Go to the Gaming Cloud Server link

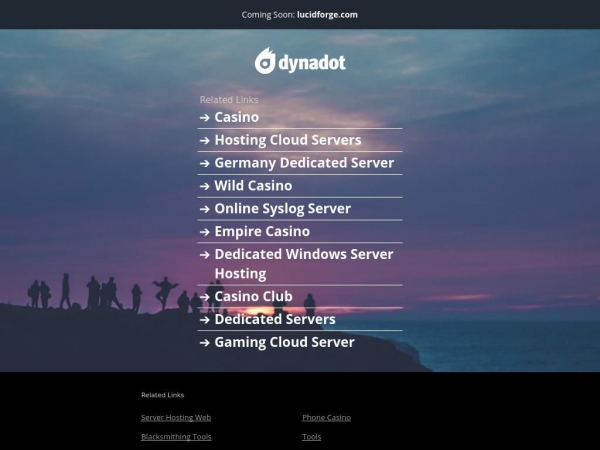(284, 342)
